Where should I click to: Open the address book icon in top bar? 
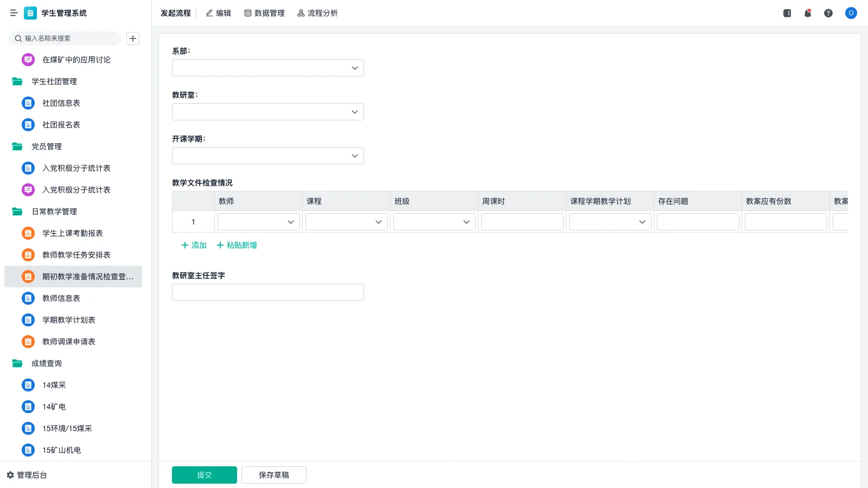pos(787,13)
